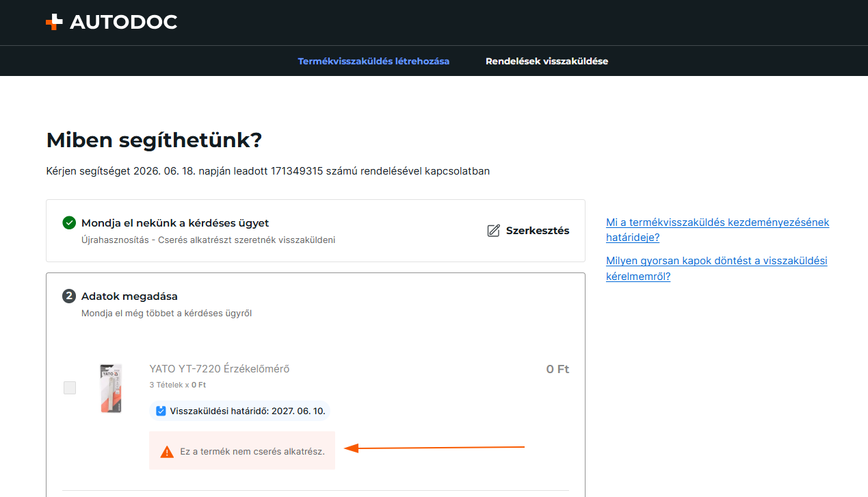Click the Visszaküldési határidő 2027. 06. 10. badge

click(x=239, y=411)
